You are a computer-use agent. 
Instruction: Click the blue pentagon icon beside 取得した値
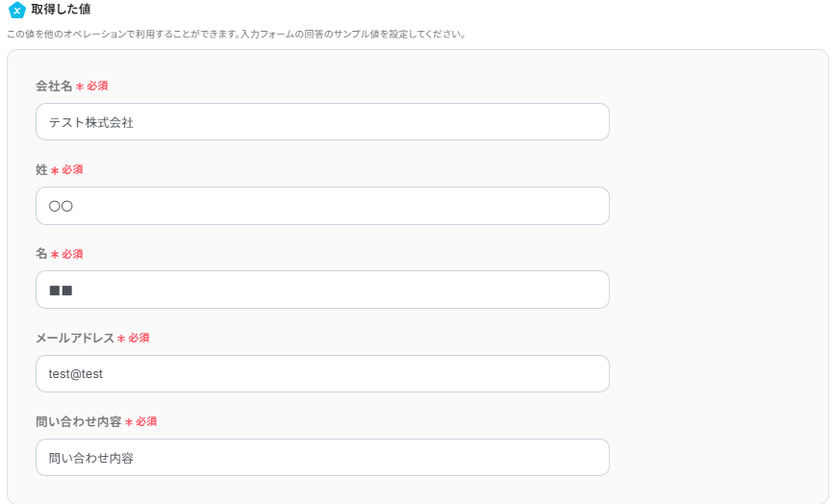pyautogui.click(x=16, y=11)
